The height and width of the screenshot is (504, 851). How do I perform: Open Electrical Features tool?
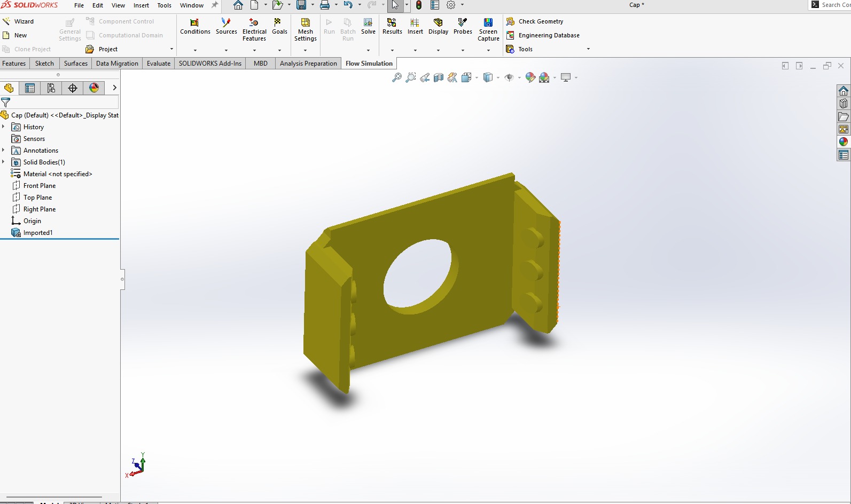click(x=254, y=30)
